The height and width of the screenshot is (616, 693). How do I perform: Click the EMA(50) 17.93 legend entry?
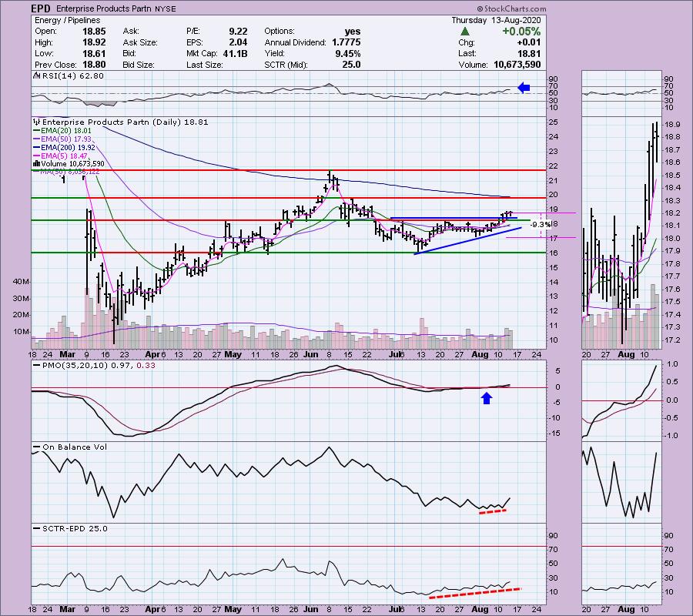(x=62, y=139)
